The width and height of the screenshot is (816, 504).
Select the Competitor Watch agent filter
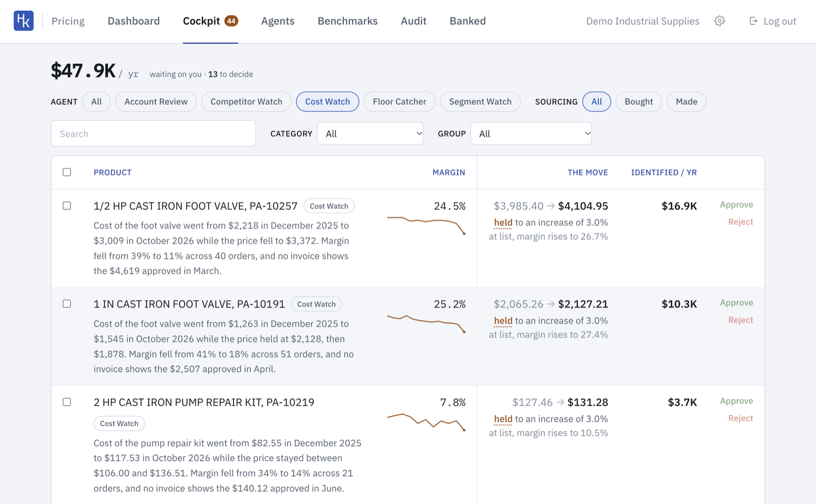click(x=246, y=101)
